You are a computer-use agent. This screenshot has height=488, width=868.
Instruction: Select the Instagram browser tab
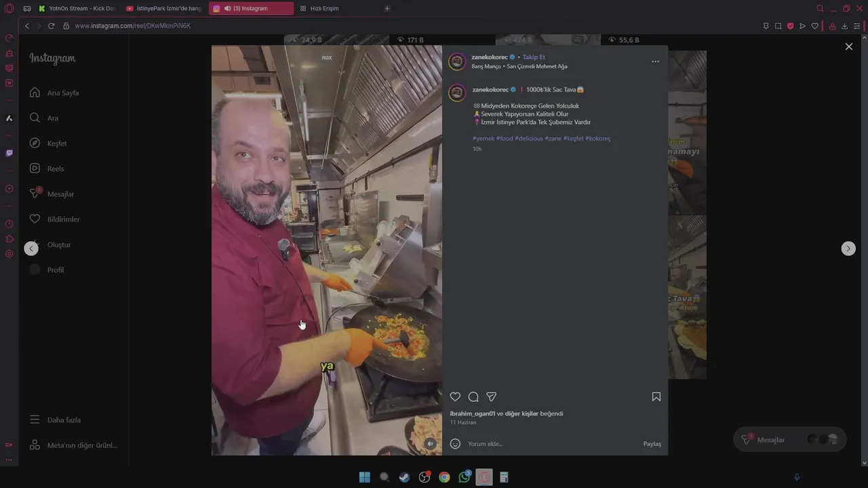point(251,8)
